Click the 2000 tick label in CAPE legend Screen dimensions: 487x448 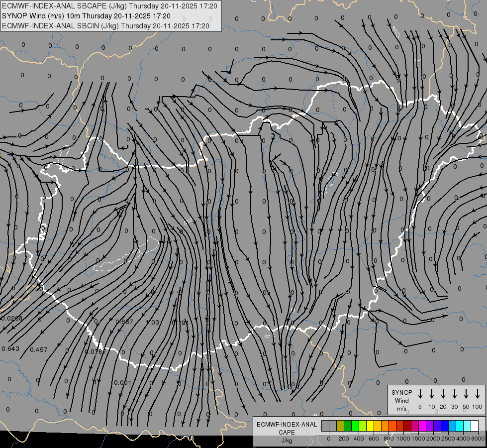tap(433, 439)
